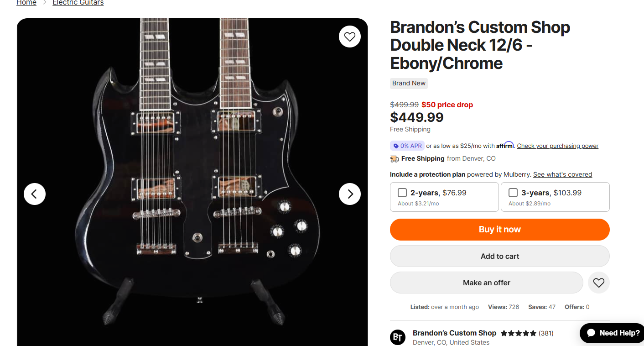Save the listing with the heart beside Make an offer
This screenshot has width=644, height=346.
coord(599,283)
